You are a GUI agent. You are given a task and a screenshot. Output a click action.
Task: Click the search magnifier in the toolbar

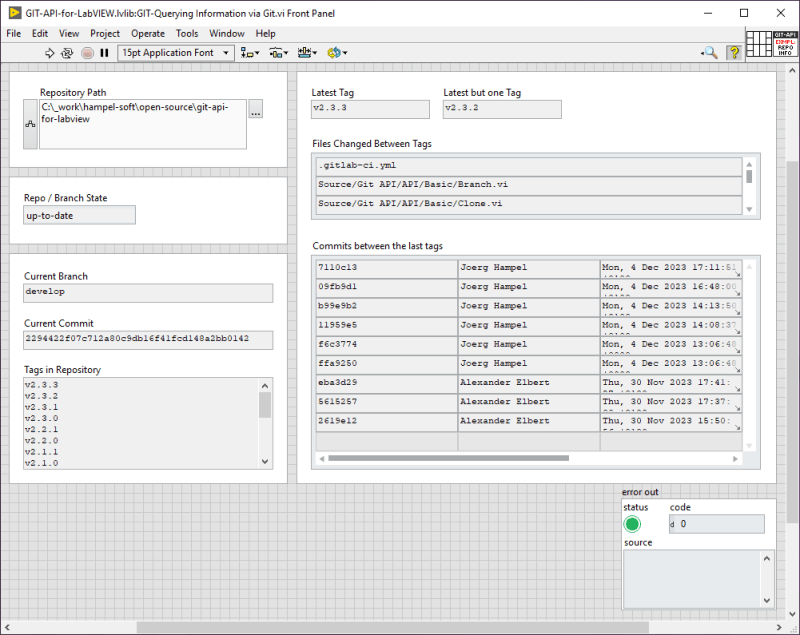click(708, 53)
